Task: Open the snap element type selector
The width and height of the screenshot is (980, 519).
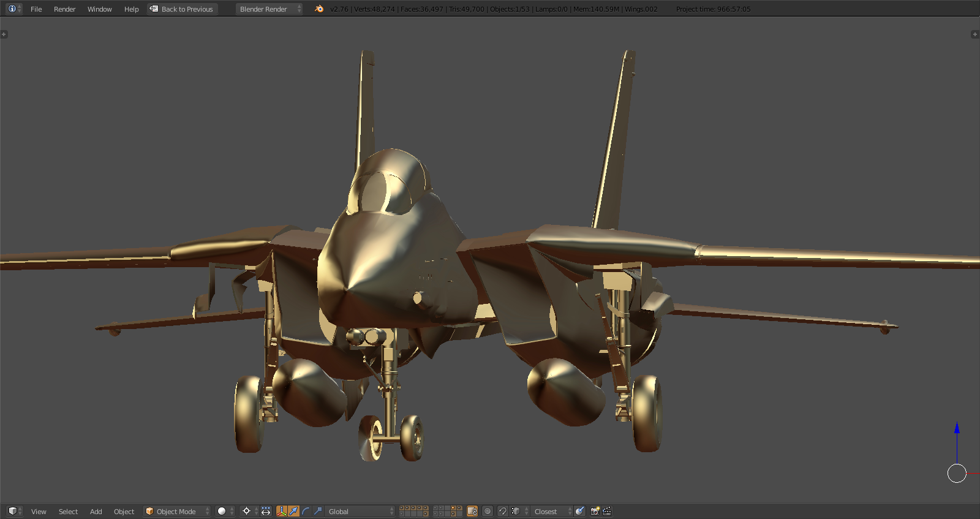Action: tap(519, 511)
